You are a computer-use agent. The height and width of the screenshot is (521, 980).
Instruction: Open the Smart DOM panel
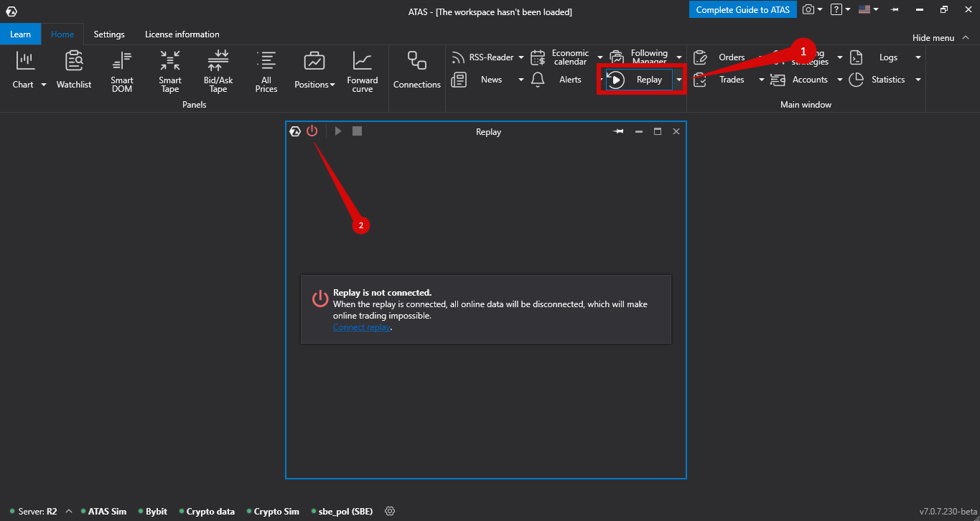coord(122,72)
